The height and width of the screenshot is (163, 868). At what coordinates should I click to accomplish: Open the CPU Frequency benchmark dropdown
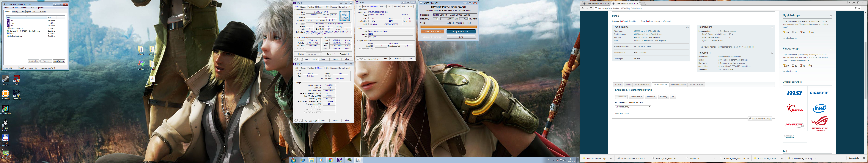coord(633,107)
